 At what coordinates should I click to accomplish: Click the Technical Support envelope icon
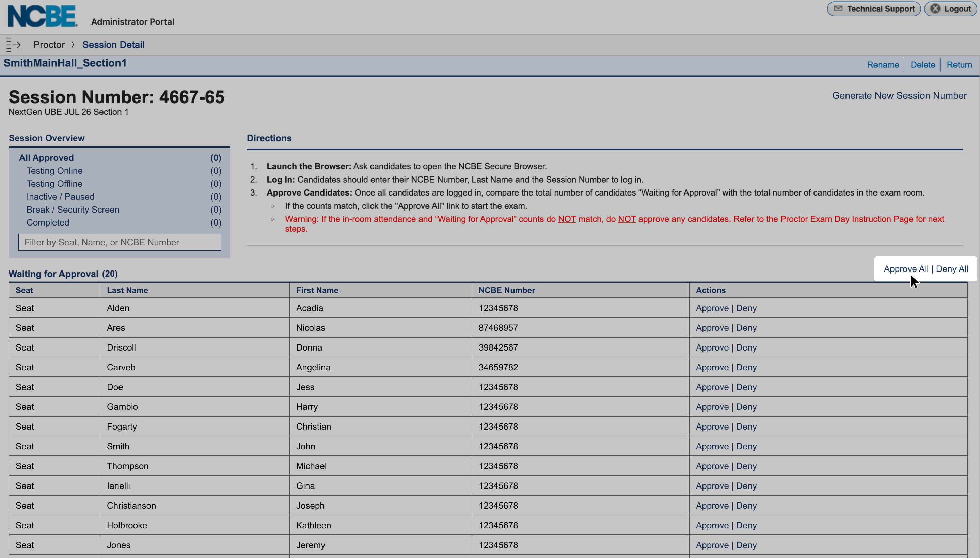point(838,9)
